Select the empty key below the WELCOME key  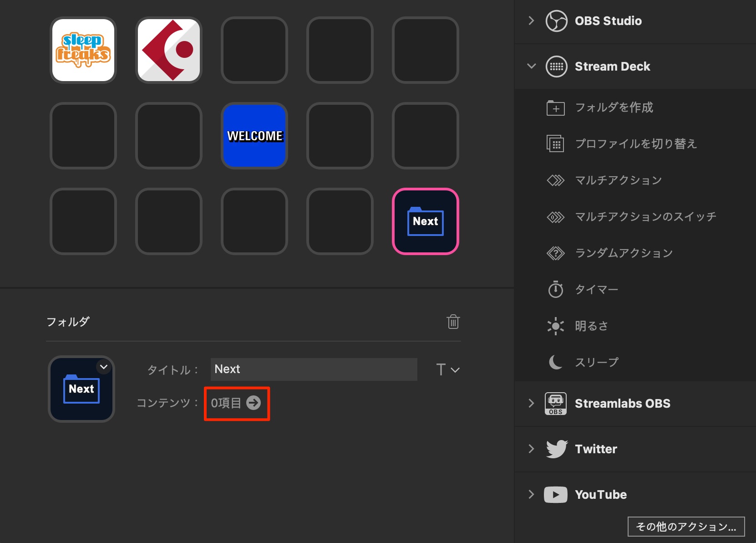point(254,221)
